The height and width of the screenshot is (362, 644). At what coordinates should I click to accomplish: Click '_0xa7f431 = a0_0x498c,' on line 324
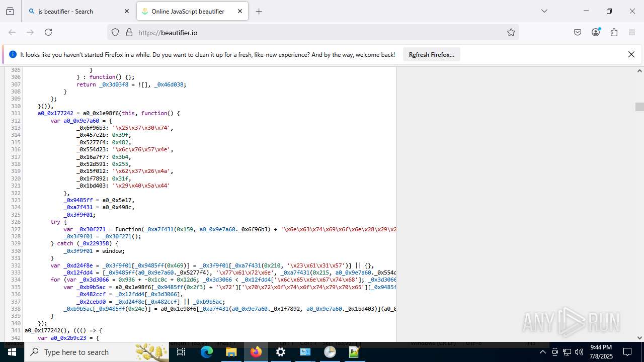[x=99, y=207]
